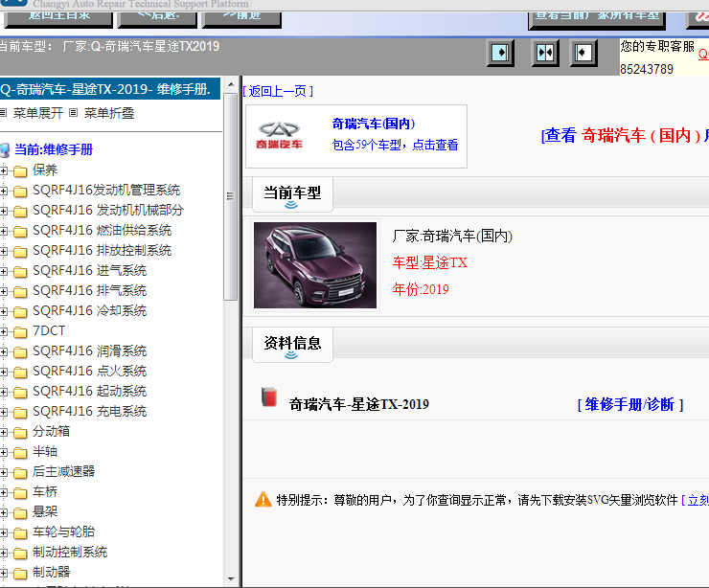Click 查看当前厂家所有车型 button
The height and width of the screenshot is (588, 709).
[597, 19]
